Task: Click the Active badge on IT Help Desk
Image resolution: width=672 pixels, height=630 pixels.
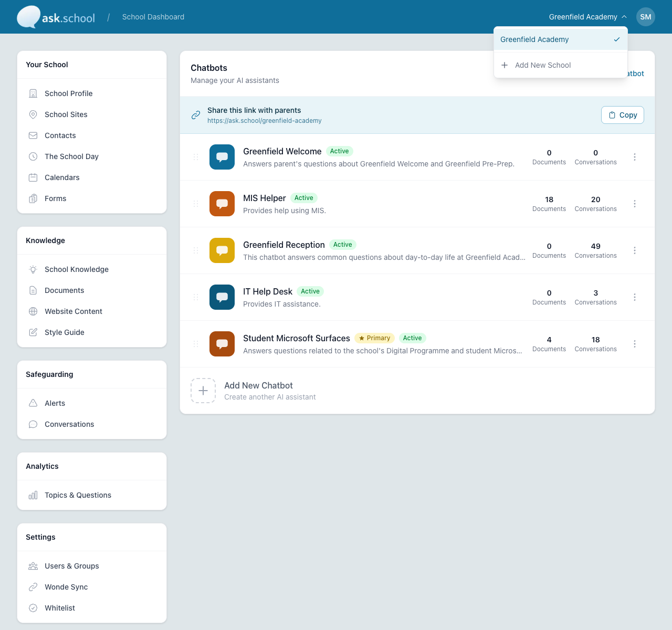Action: coord(310,291)
